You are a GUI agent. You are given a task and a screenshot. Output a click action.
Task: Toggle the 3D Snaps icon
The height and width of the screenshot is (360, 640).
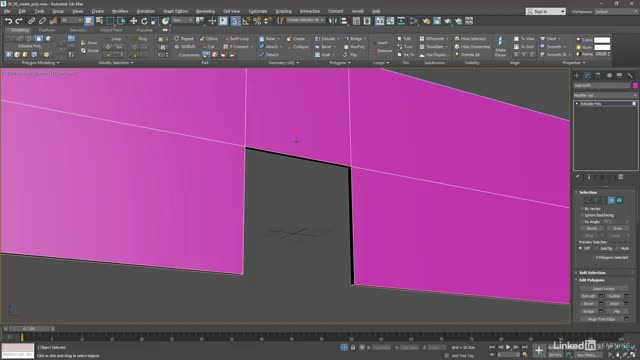coord(236,21)
